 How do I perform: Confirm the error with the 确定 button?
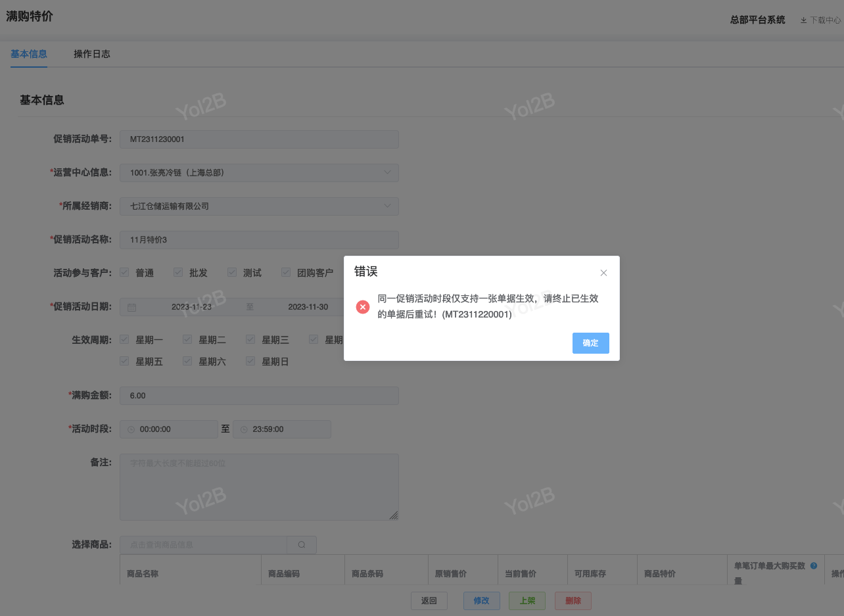[x=591, y=343]
